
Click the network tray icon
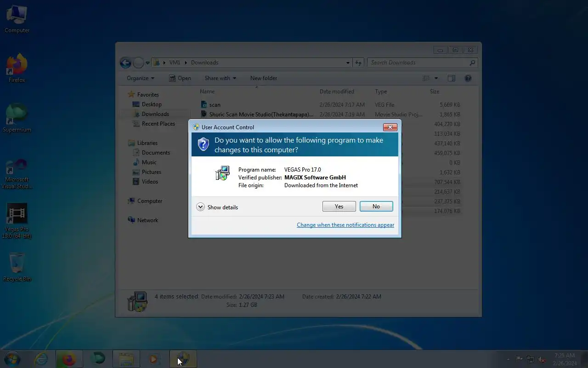[531, 359]
